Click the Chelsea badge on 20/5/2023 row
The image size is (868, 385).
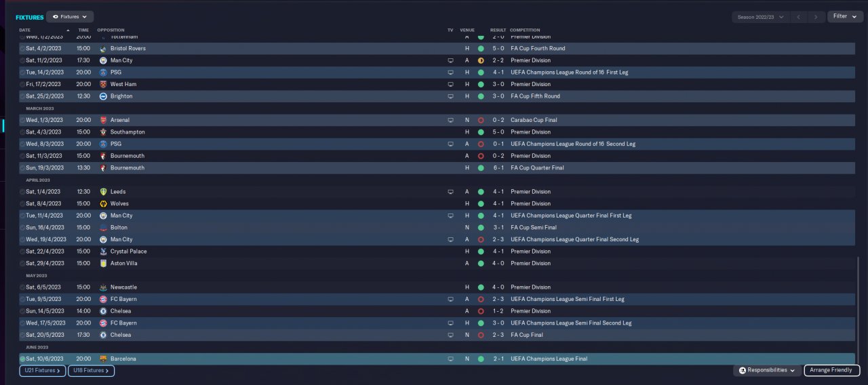click(x=103, y=335)
